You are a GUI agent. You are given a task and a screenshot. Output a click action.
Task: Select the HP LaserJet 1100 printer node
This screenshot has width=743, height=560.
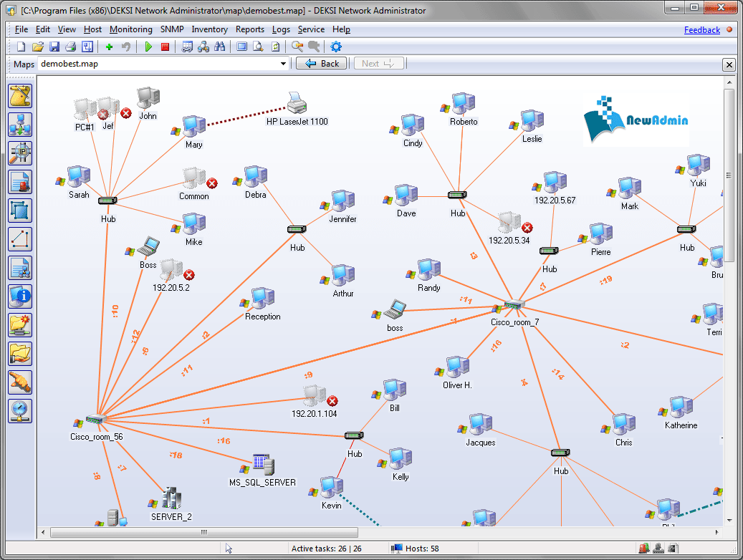point(297,104)
